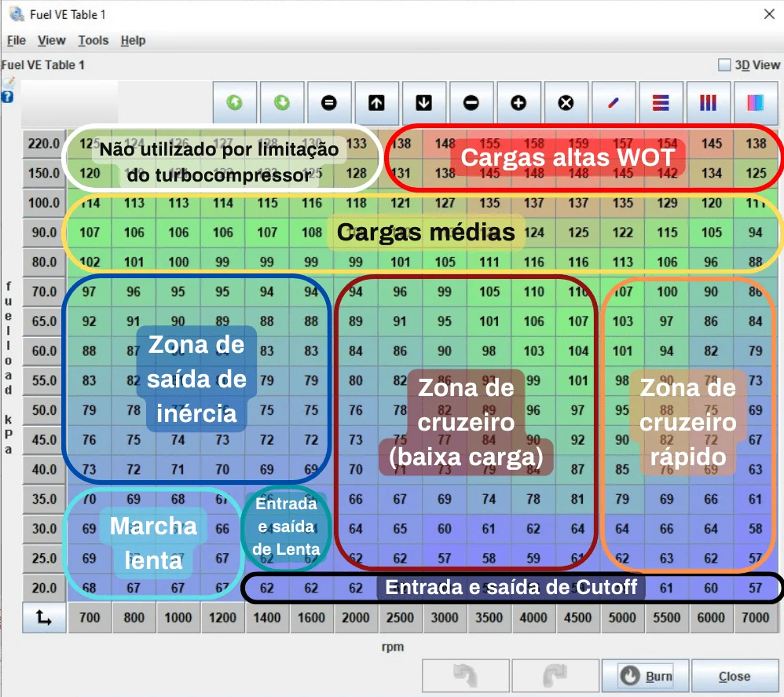Click the horizontal bars interpolate icon
This screenshot has height=697, width=784.
click(661, 103)
